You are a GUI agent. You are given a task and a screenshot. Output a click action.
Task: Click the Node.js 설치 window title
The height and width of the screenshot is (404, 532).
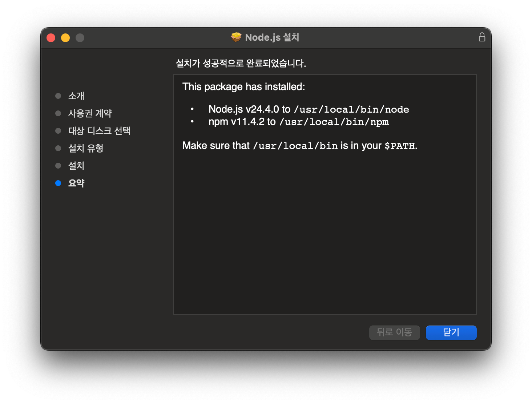tap(272, 37)
